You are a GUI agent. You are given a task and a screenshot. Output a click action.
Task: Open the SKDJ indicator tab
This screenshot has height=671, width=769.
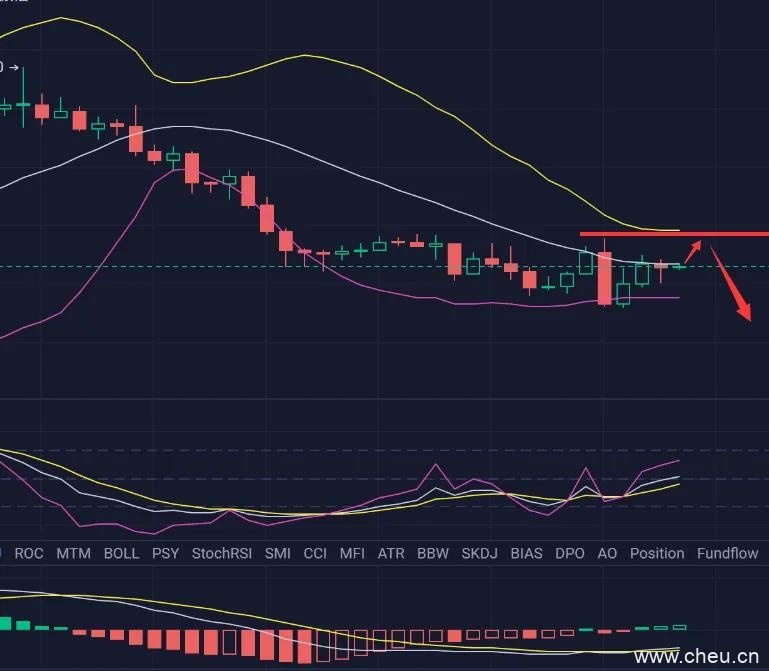[x=480, y=553]
